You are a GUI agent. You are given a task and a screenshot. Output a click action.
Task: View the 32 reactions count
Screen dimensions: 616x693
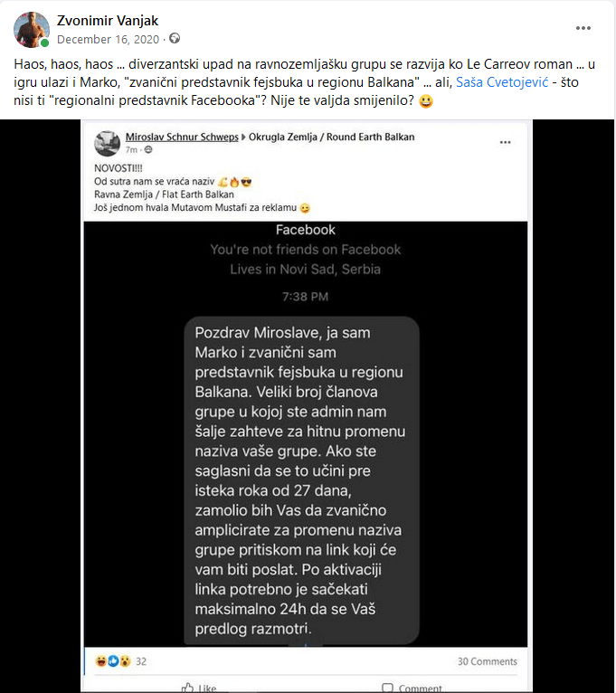click(x=141, y=661)
